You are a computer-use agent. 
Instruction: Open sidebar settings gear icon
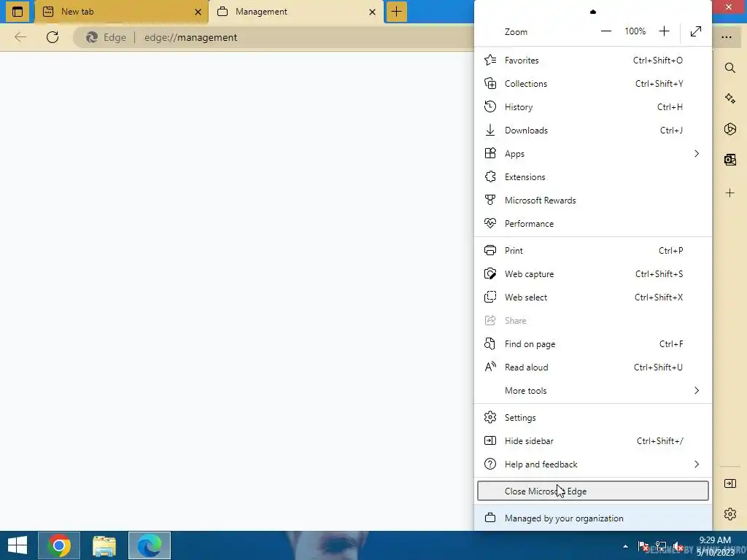[x=729, y=514]
